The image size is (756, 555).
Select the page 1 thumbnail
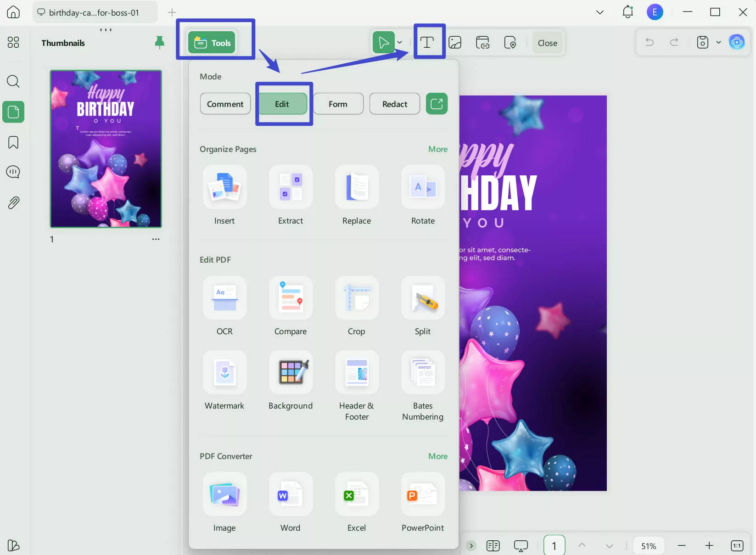106,149
